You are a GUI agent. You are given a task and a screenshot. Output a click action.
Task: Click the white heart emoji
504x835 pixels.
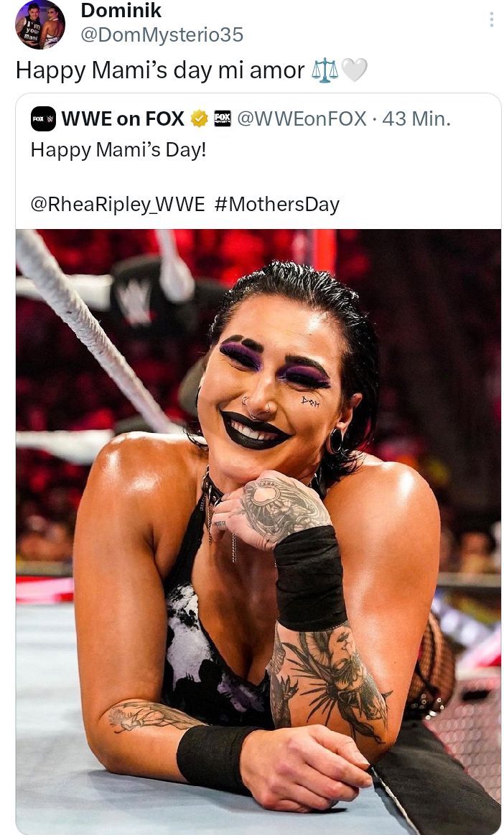point(354,70)
